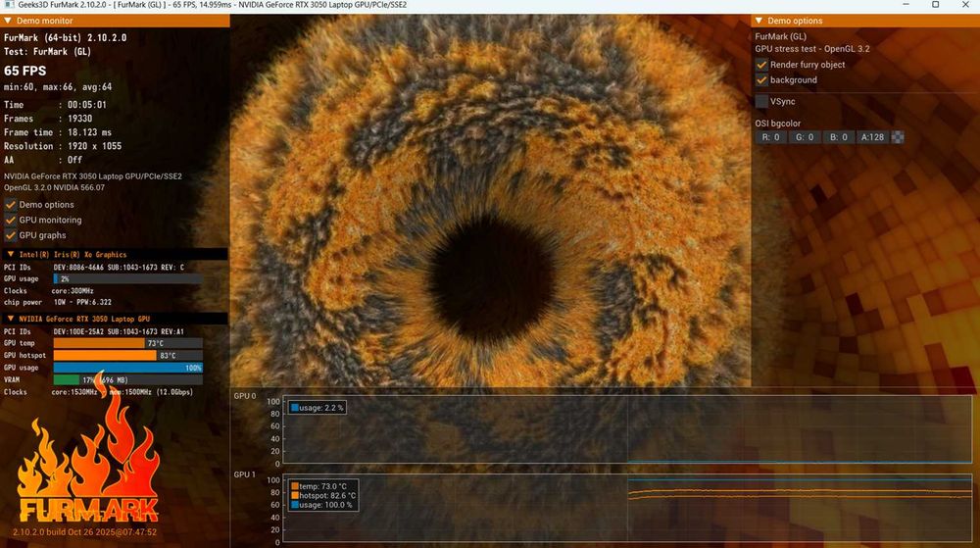The width and height of the screenshot is (980, 548).
Task: Click the Intel GPU usage 2% bar
Action: tap(127, 278)
